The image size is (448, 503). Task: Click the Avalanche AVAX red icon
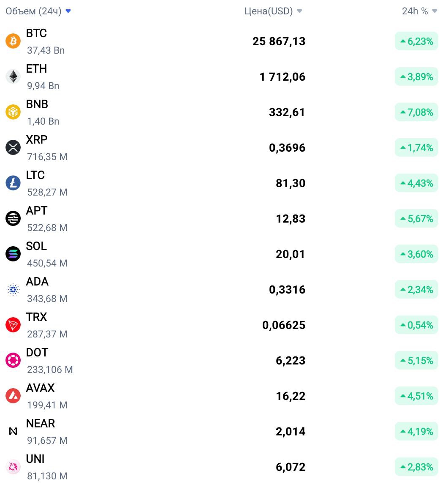click(x=13, y=396)
